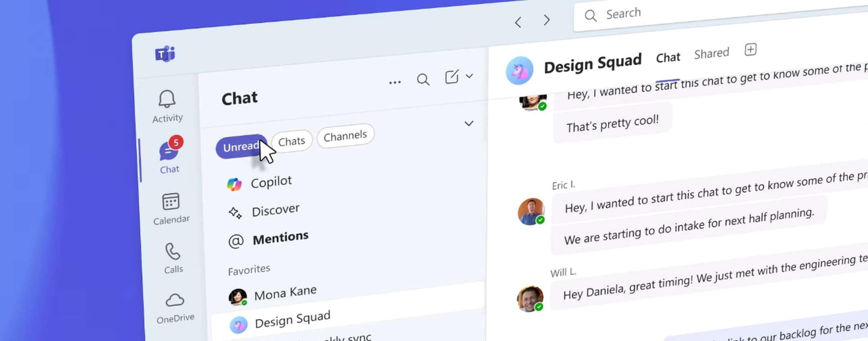This screenshot has width=868, height=341.
Task: Click the Eric I. sender name
Action: tap(563, 185)
